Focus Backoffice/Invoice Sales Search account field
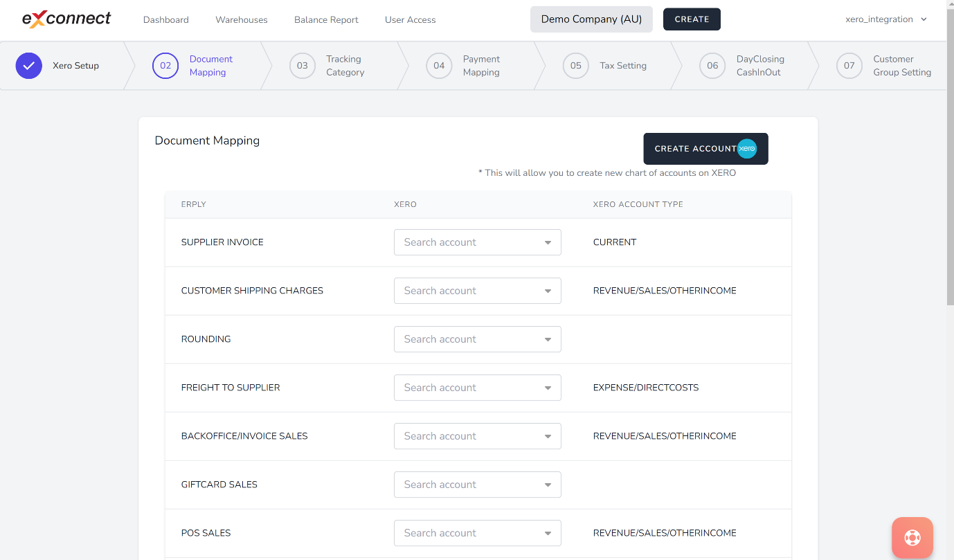This screenshot has height=560, width=954. tap(478, 436)
